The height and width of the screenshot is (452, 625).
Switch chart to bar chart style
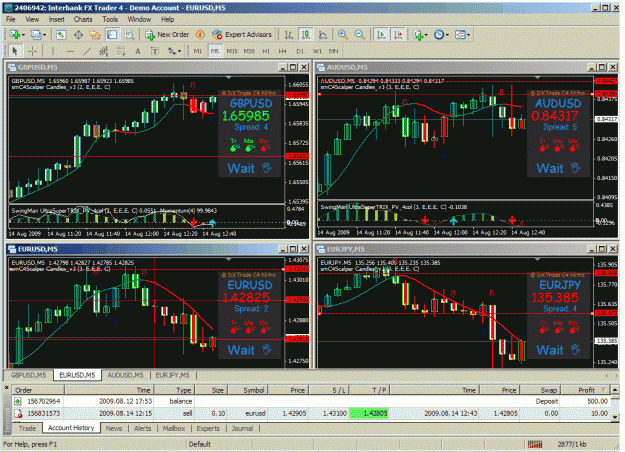pyautogui.click(x=289, y=35)
